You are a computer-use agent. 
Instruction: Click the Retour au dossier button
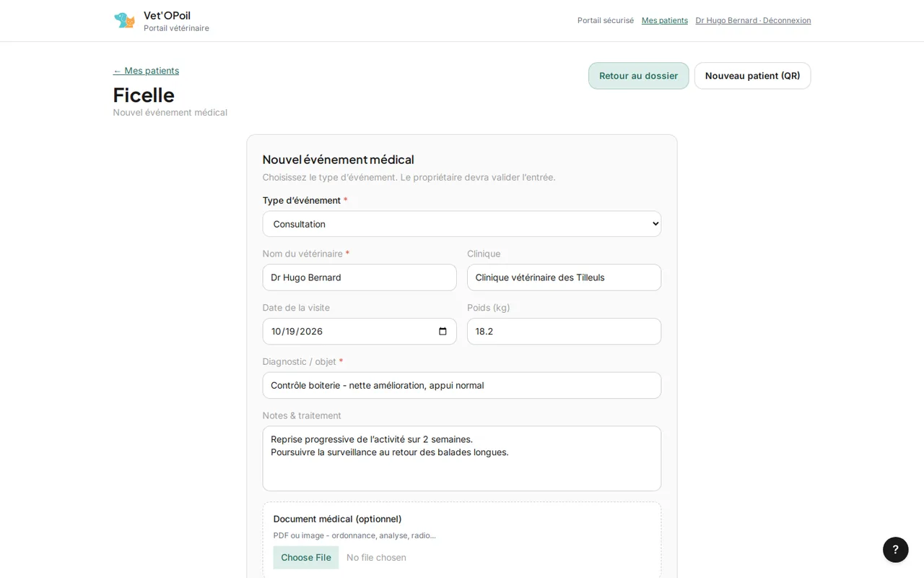(x=638, y=76)
